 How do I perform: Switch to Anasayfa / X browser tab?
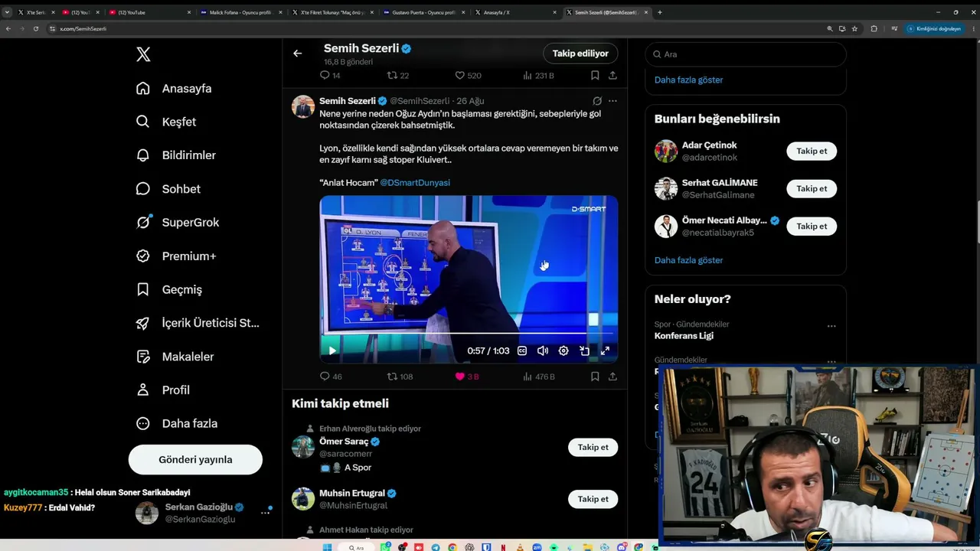[x=515, y=12]
